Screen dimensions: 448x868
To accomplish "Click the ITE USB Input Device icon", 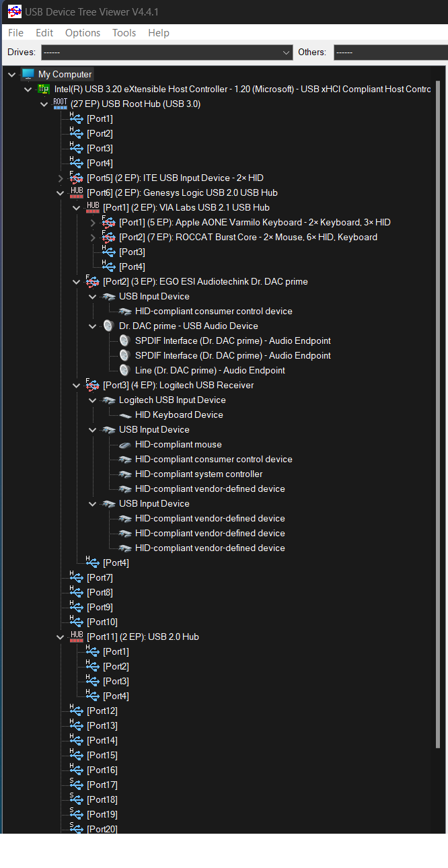I will point(77,178).
